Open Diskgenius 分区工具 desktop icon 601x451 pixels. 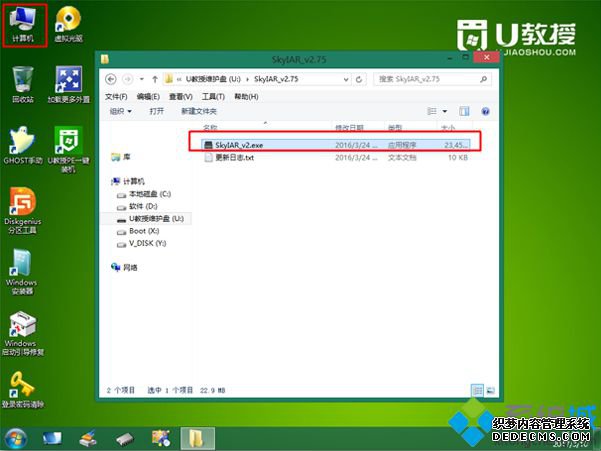click(x=23, y=210)
